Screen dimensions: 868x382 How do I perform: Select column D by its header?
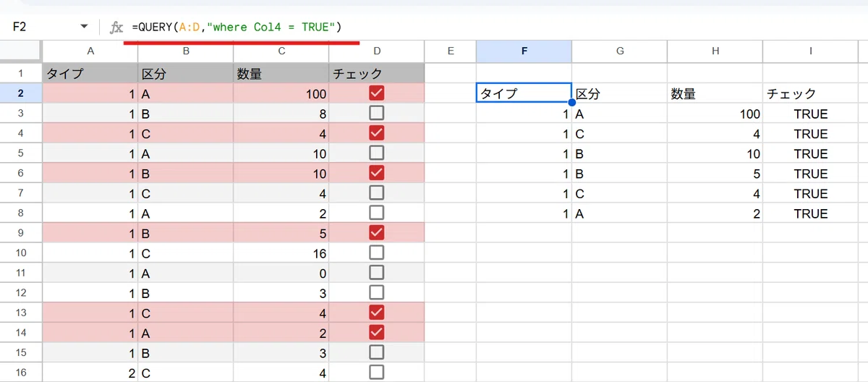377,51
